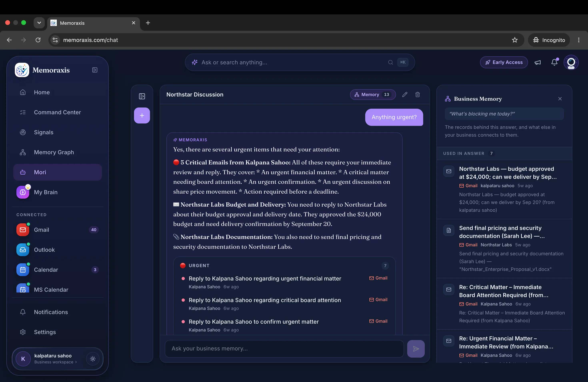
Task: Go to Command Center
Action: 58,112
